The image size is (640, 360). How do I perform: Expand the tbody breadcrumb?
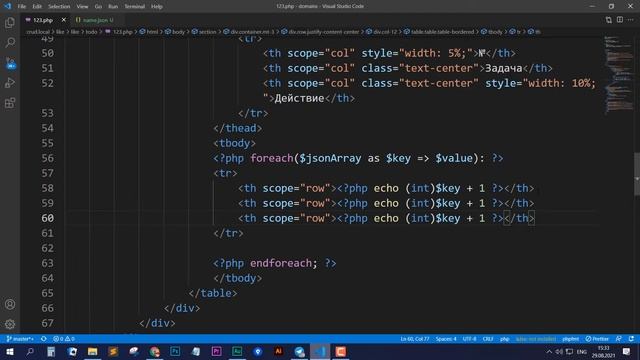coord(492,31)
